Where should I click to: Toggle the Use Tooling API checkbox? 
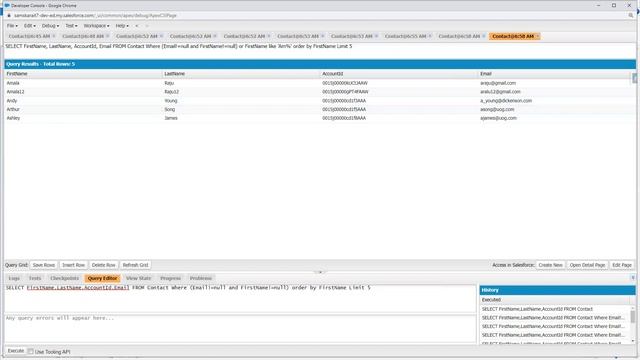point(31,351)
